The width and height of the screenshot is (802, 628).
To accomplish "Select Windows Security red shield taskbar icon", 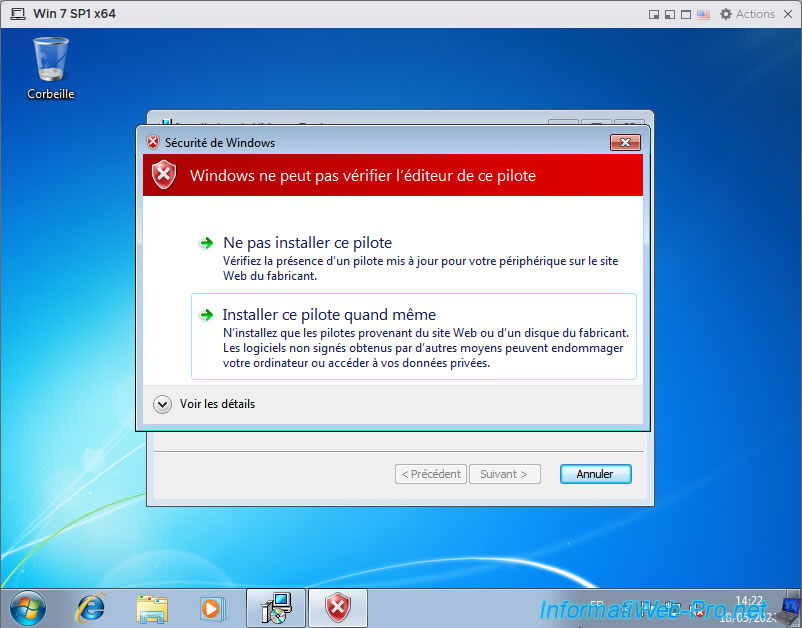I will pos(338,607).
